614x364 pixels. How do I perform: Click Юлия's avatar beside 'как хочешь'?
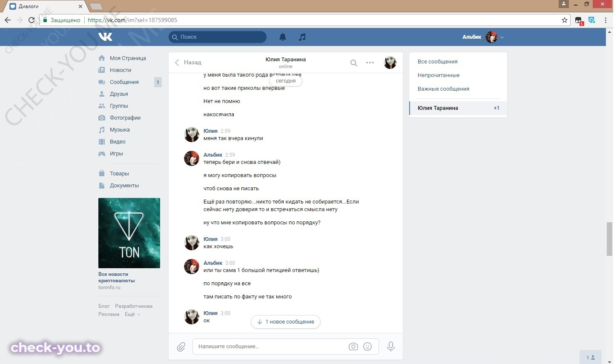pos(192,243)
